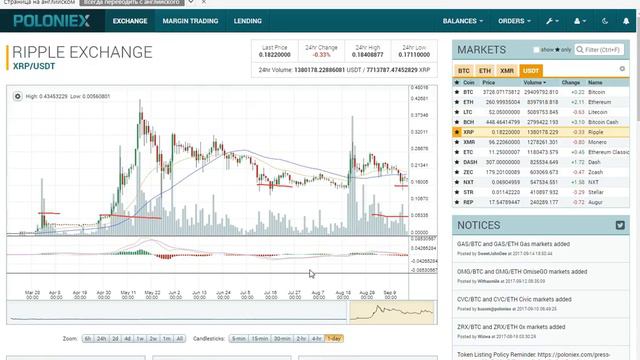Toggle star for XMR row
The height and width of the screenshot is (360, 640).
click(457, 142)
